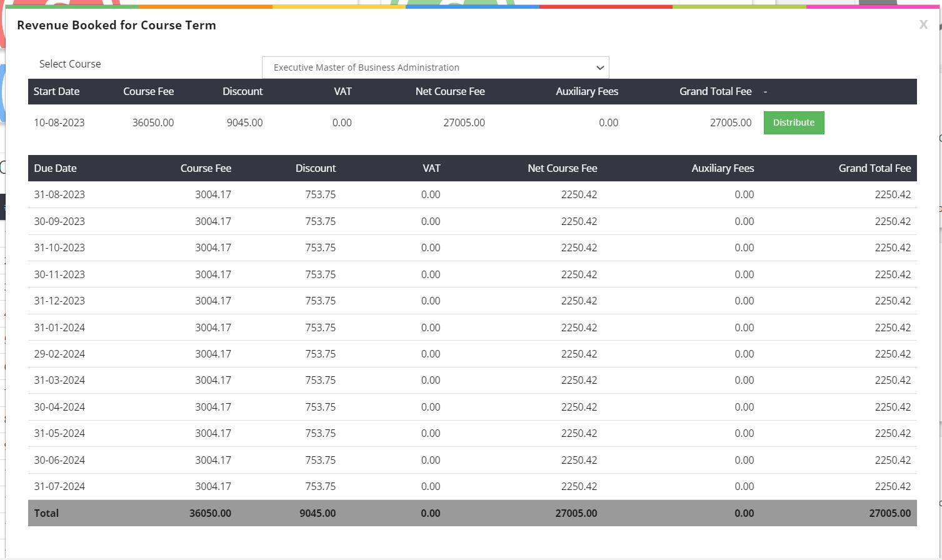Click the Revenue Booked for Course Term title

(116, 26)
